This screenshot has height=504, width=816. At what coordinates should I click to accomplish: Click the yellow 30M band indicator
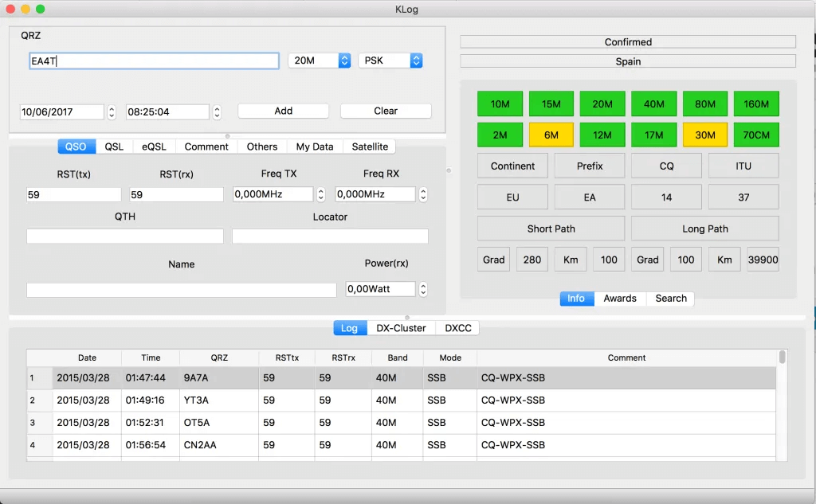coord(705,135)
